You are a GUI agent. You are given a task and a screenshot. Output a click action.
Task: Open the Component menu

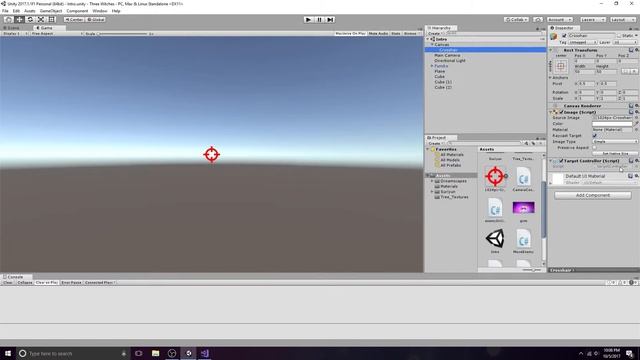coord(77,11)
